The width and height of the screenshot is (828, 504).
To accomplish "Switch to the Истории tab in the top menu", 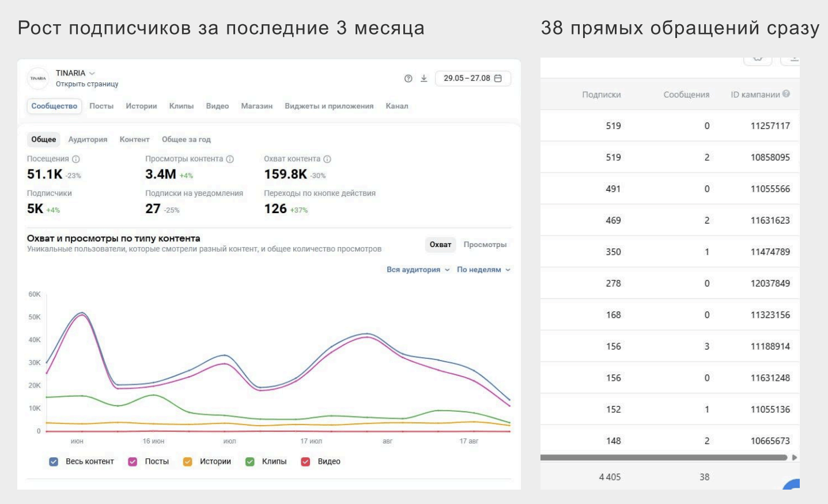I will 141,106.
